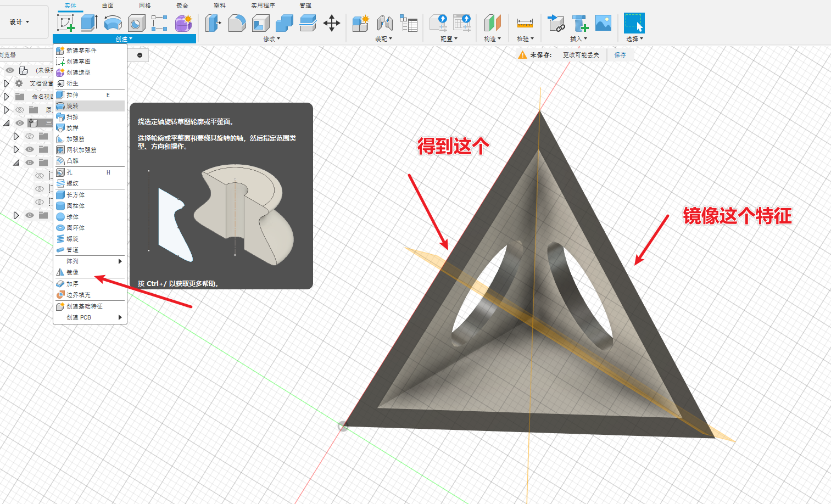The height and width of the screenshot is (504, 831).
Task: Choose 镜像 from the Create menu
Action: point(72,272)
